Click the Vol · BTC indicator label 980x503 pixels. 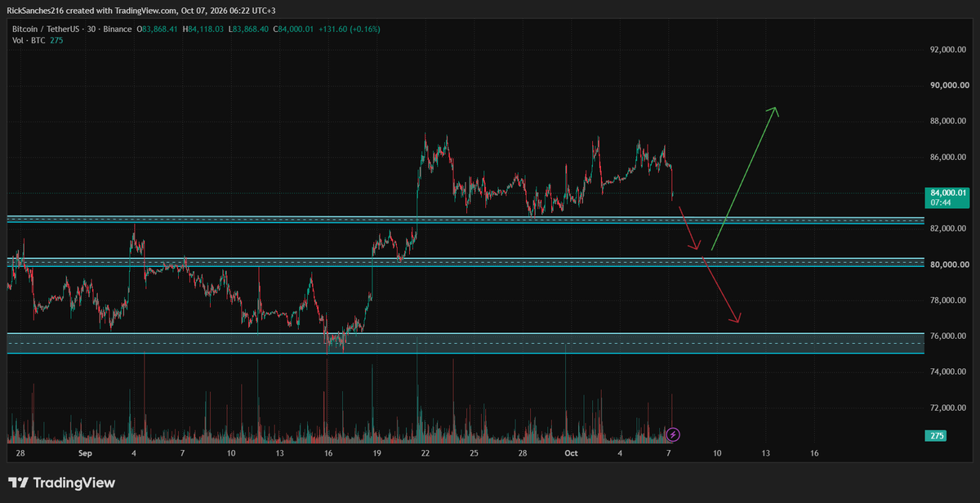click(x=29, y=40)
